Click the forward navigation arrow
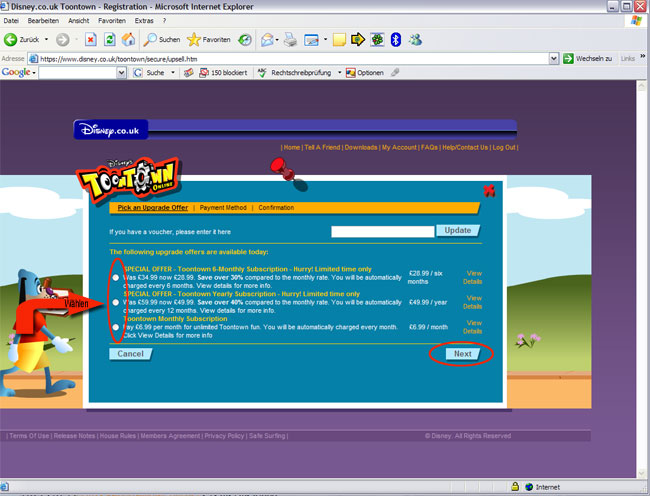Viewport: 650px width, 496px height. point(63,40)
